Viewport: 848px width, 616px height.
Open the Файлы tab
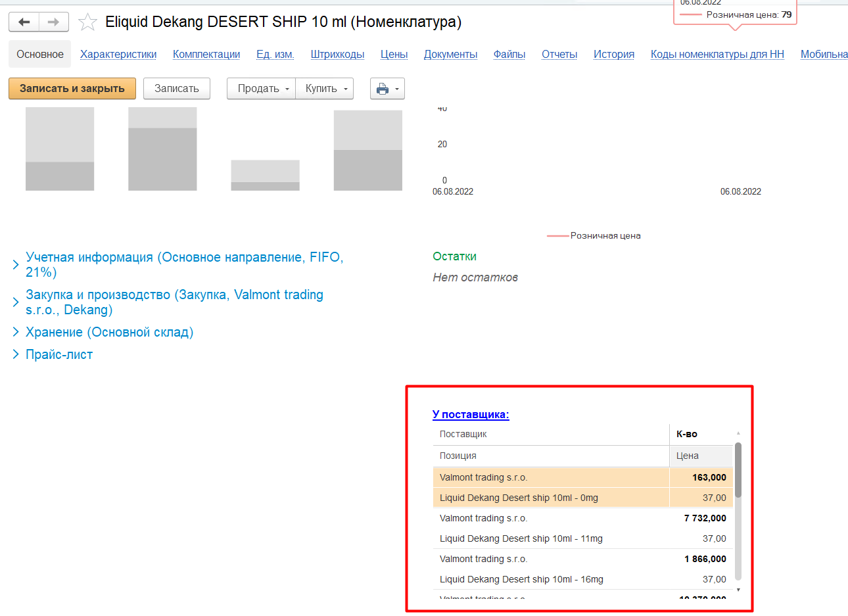509,55
